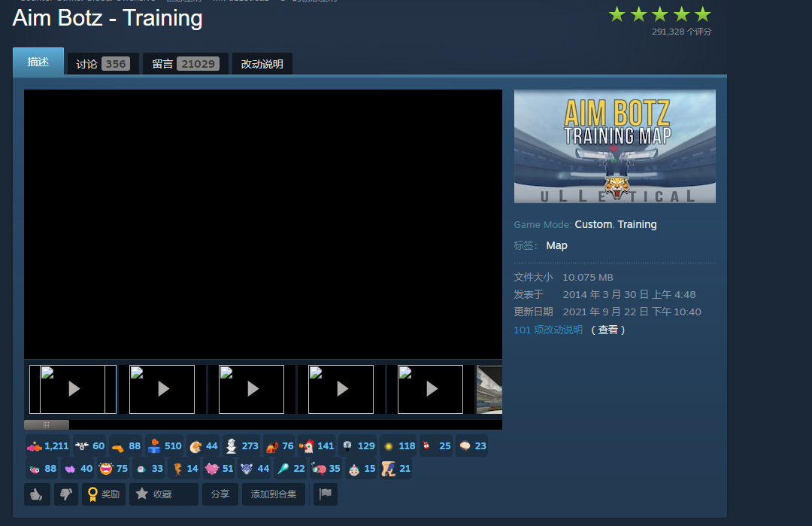Rate the item with thumbs down
812x526 pixels.
(x=65, y=494)
